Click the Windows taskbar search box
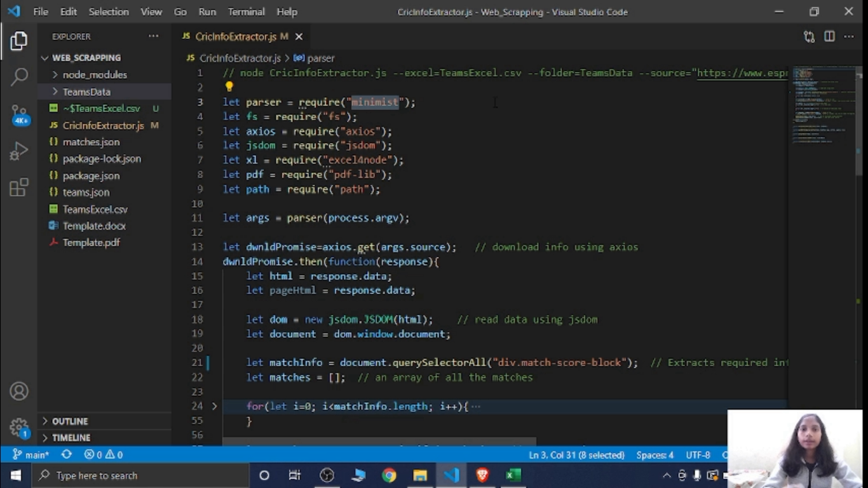 pos(140,475)
